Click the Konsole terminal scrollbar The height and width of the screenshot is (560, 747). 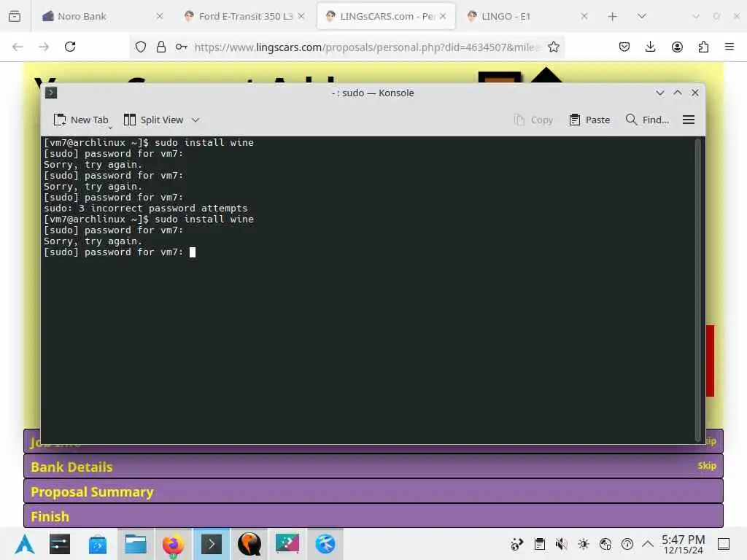698,289
